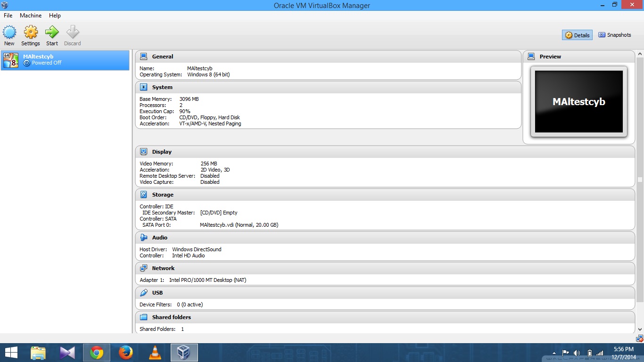
Task: Switch to the Snapshots view
Action: [615, 35]
